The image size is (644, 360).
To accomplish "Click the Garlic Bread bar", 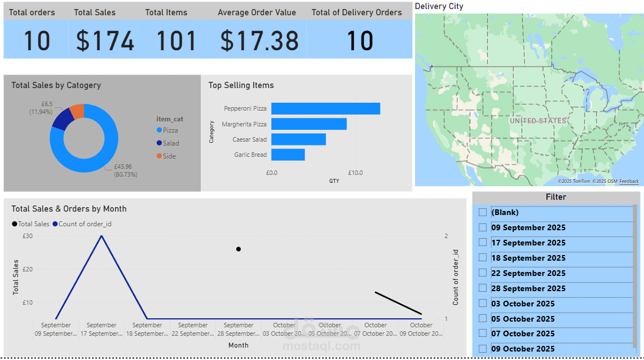I will (288, 154).
